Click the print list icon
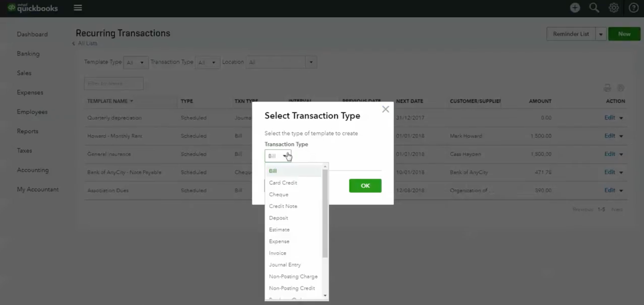The width and height of the screenshot is (644, 305). click(607, 88)
